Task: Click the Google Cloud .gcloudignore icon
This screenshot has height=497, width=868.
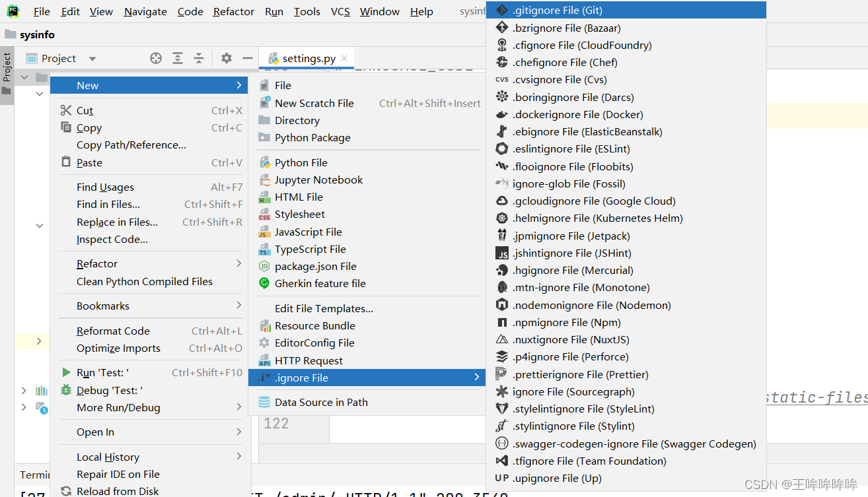Action: 502,201
